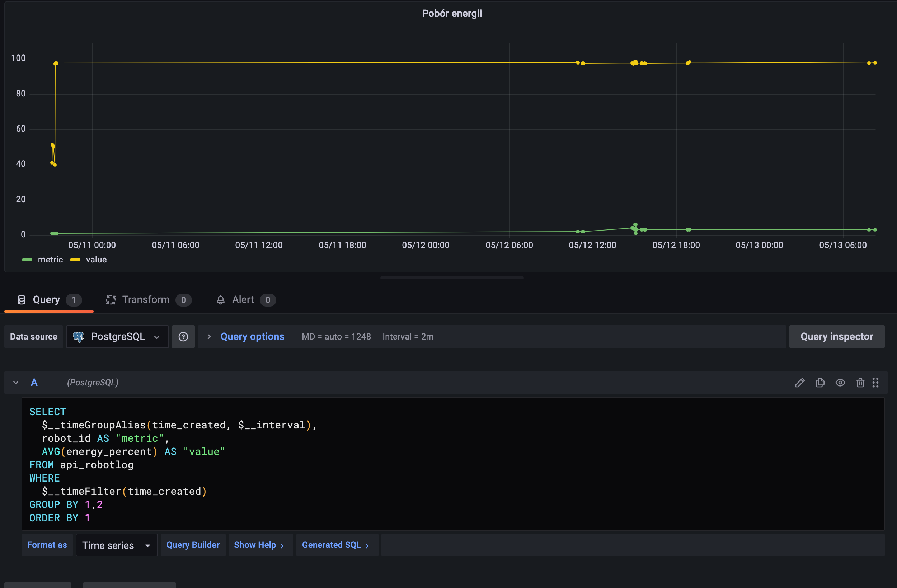
Task: Click the yellow value legend color swatch
Action: click(75, 260)
